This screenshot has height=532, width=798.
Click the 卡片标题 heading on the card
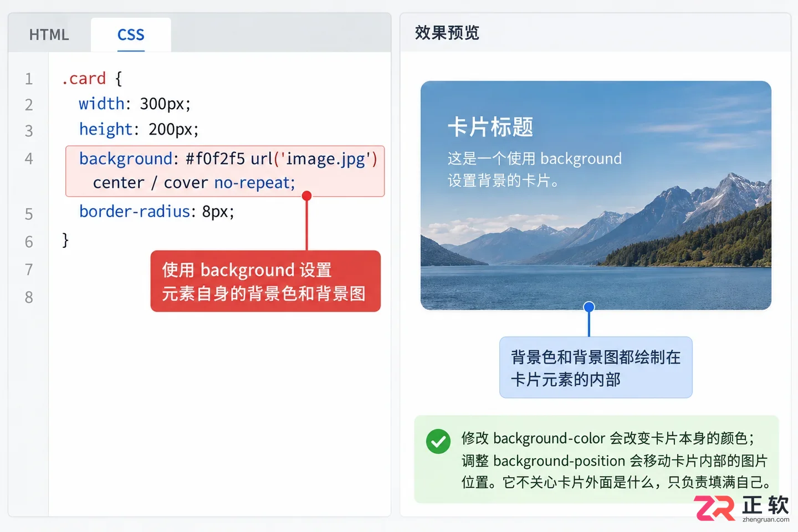pyautogui.click(x=490, y=127)
